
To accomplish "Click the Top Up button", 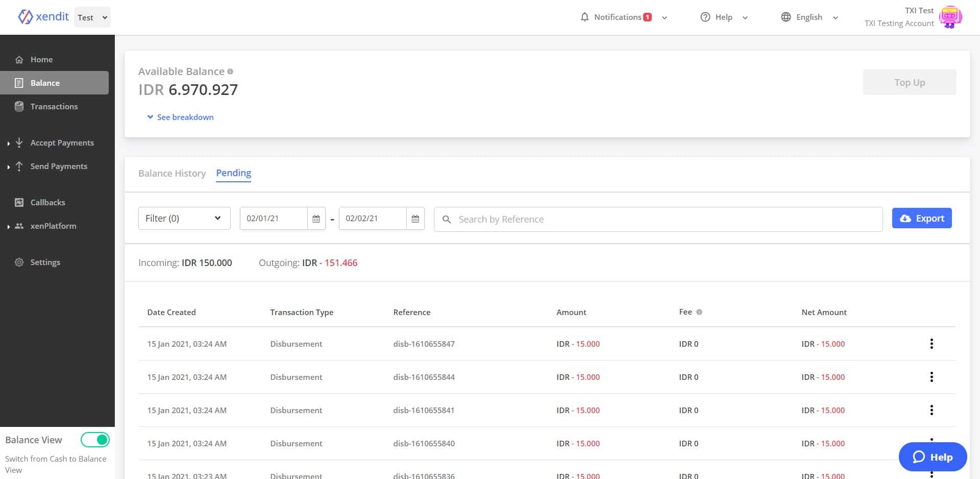I will point(909,82).
